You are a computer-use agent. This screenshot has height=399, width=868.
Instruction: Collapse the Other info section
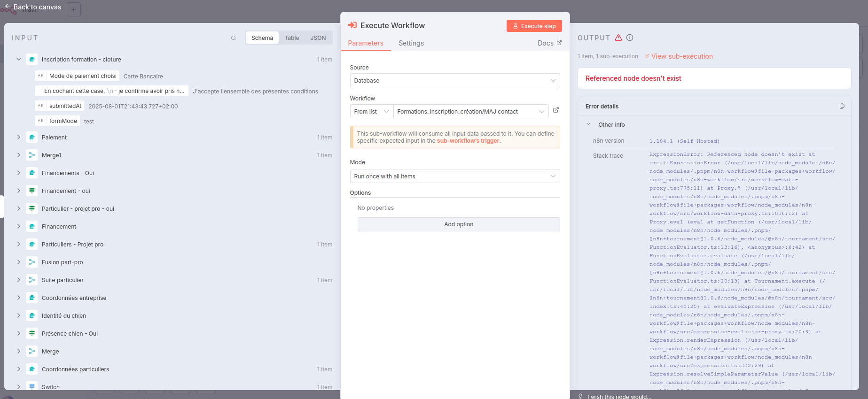(x=588, y=124)
